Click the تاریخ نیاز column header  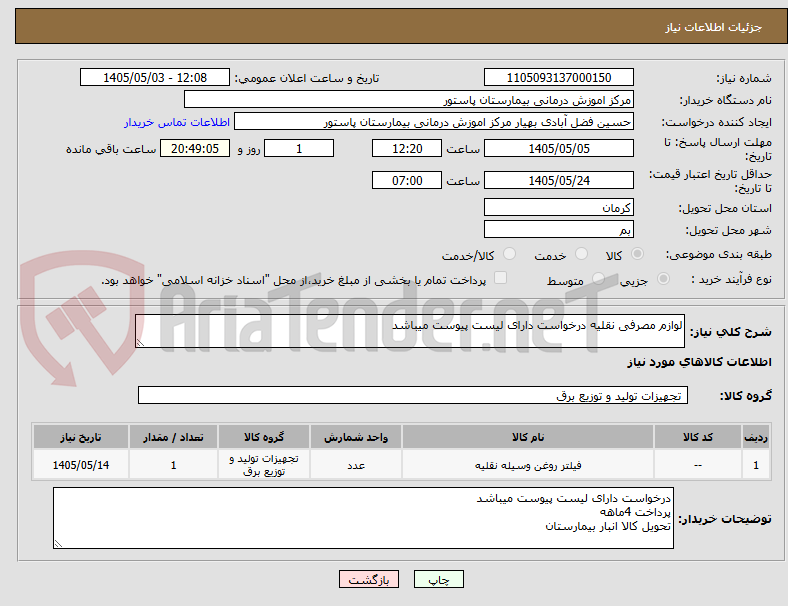[x=81, y=437]
